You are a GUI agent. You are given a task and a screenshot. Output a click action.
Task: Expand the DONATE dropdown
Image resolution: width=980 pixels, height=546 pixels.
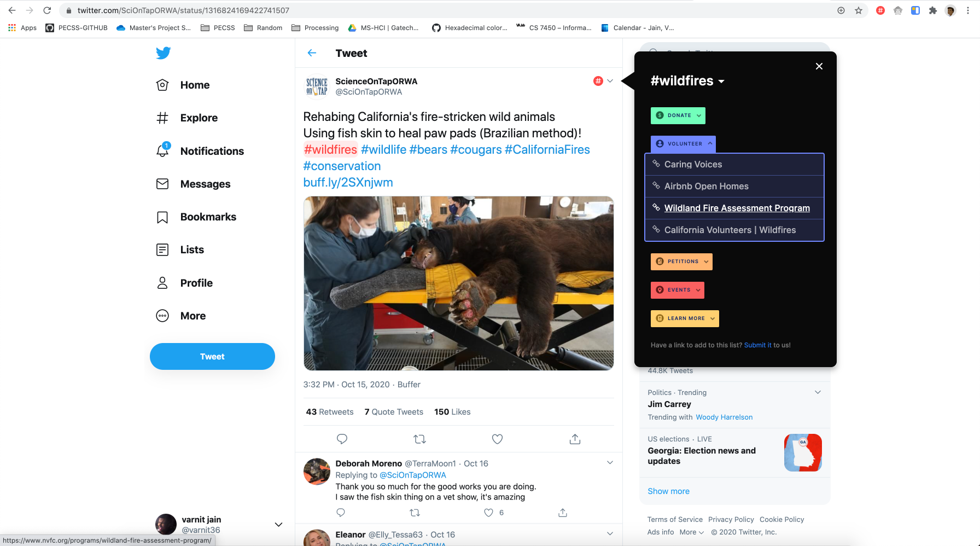point(678,115)
